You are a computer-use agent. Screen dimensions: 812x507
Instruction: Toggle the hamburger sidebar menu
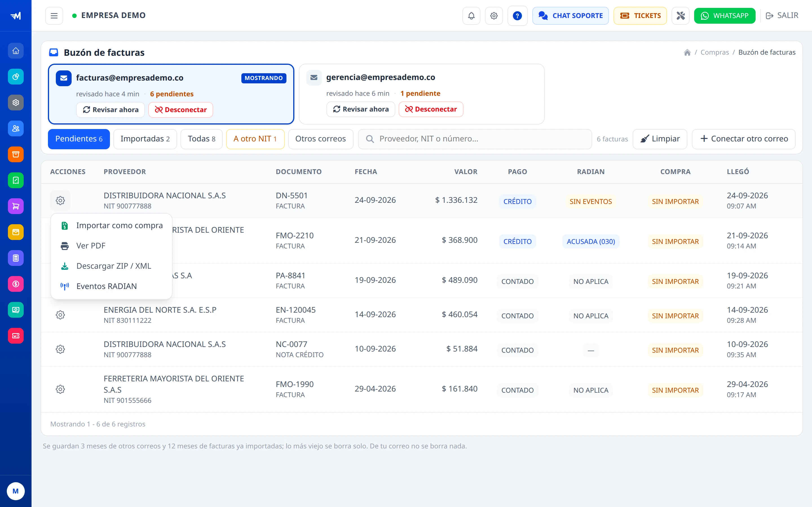(54, 16)
